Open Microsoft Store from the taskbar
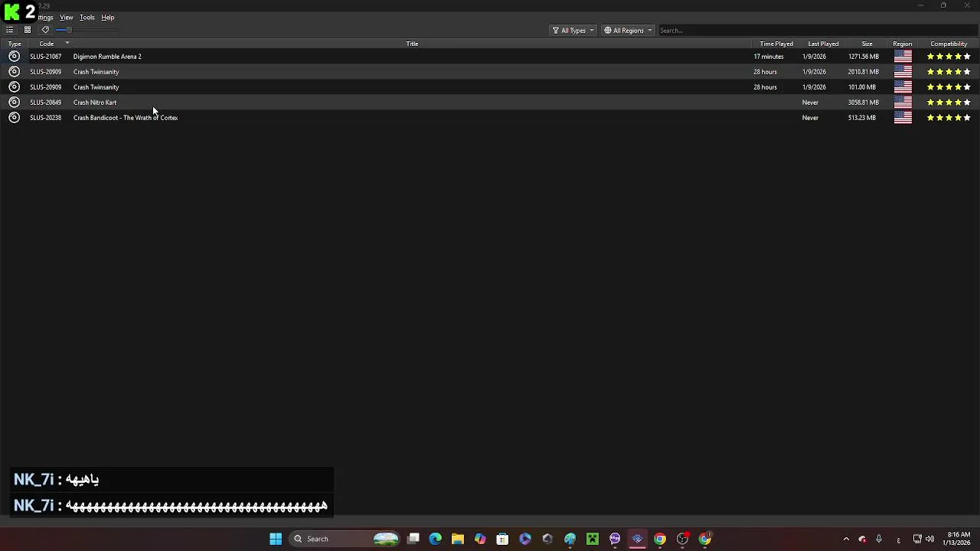Image resolution: width=980 pixels, height=551 pixels. click(x=502, y=539)
